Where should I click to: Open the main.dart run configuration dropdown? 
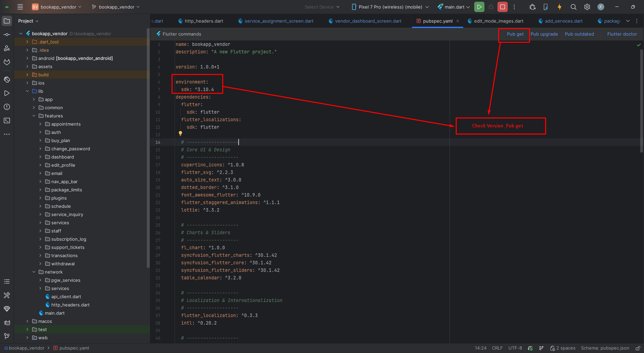(454, 7)
